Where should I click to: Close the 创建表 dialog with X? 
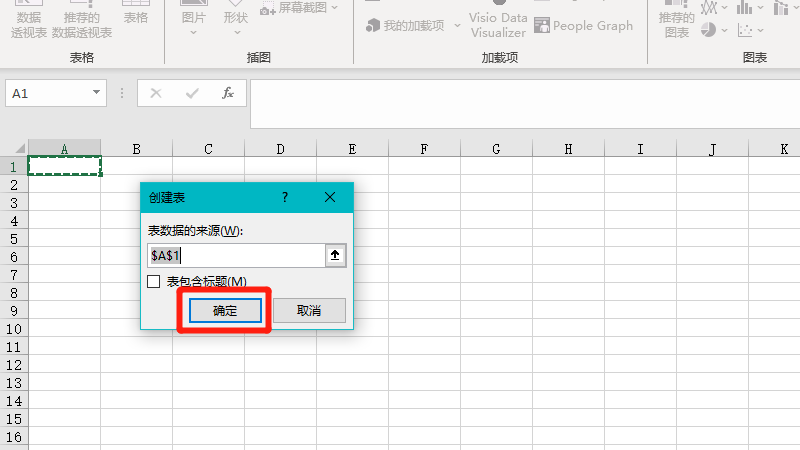tap(330, 198)
